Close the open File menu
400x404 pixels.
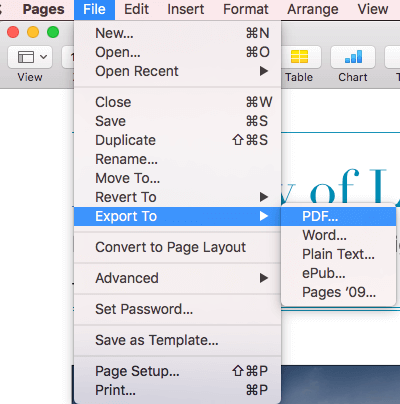pyautogui.click(x=94, y=9)
